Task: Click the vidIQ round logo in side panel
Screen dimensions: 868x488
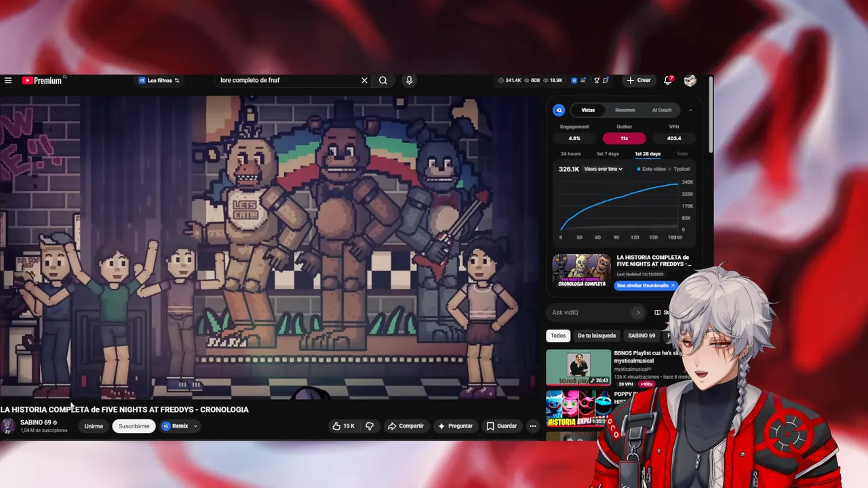Action: [x=559, y=110]
